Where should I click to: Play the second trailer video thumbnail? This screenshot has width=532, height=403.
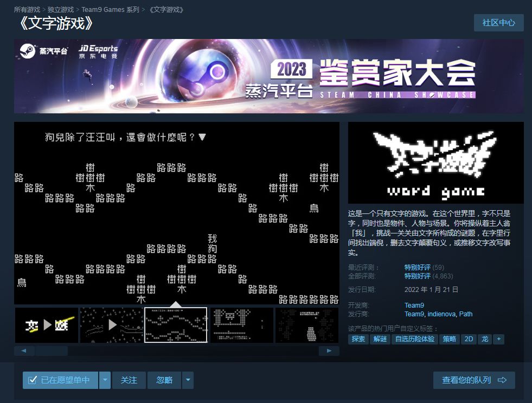112,325
